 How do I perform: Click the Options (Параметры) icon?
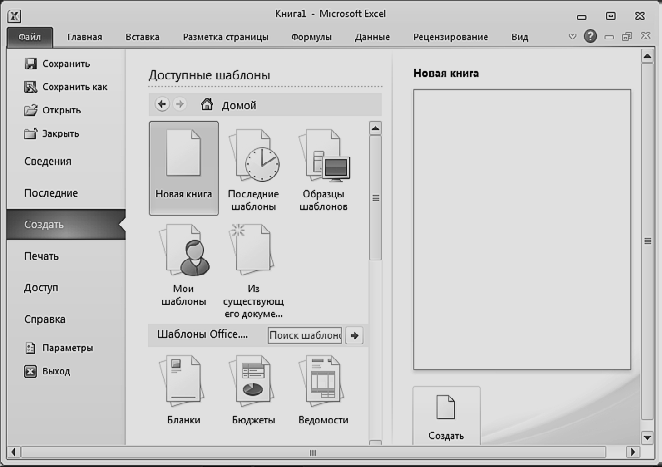pyautogui.click(x=30, y=348)
